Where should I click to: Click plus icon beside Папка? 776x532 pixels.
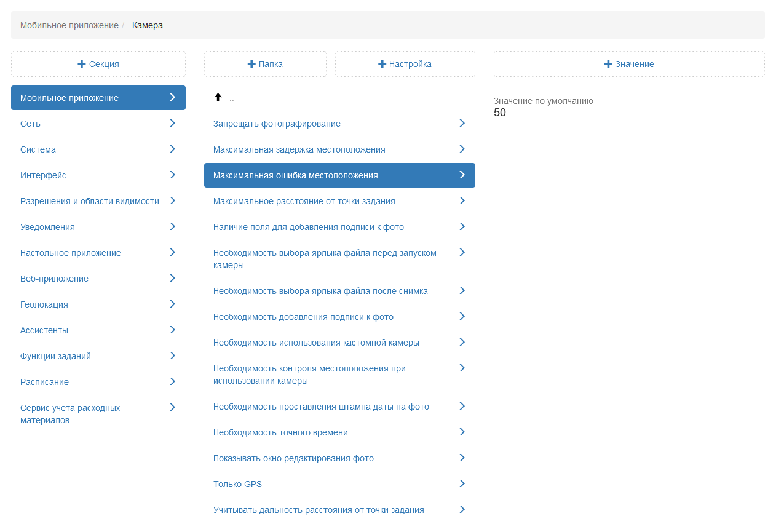pyautogui.click(x=251, y=64)
